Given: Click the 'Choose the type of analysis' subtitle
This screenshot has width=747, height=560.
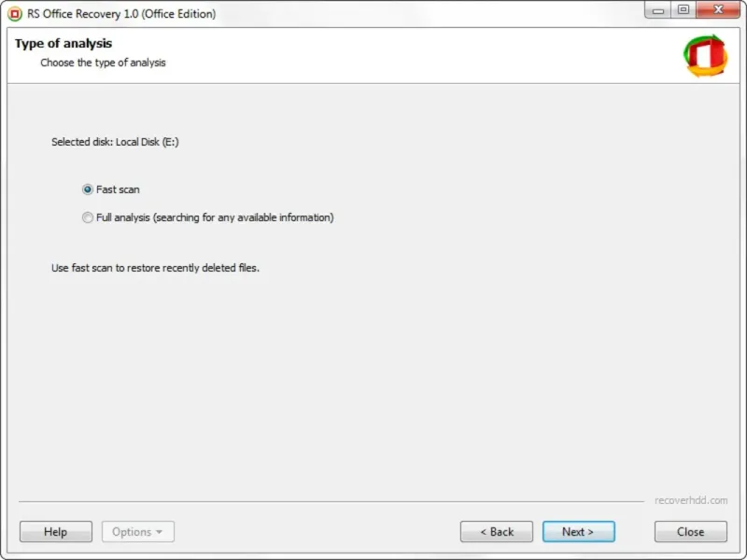Looking at the screenshot, I should click(x=103, y=63).
